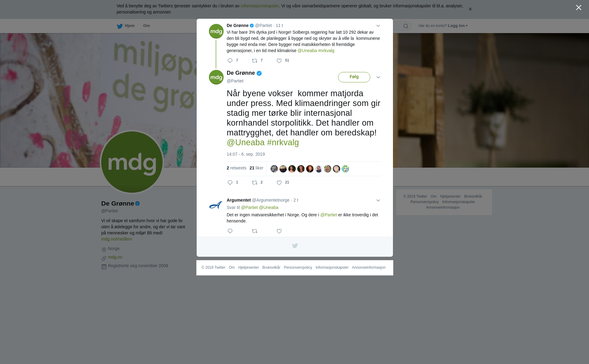Open the chevron menu on Argumentet's tweet
589x364 pixels.
[x=378, y=200]
